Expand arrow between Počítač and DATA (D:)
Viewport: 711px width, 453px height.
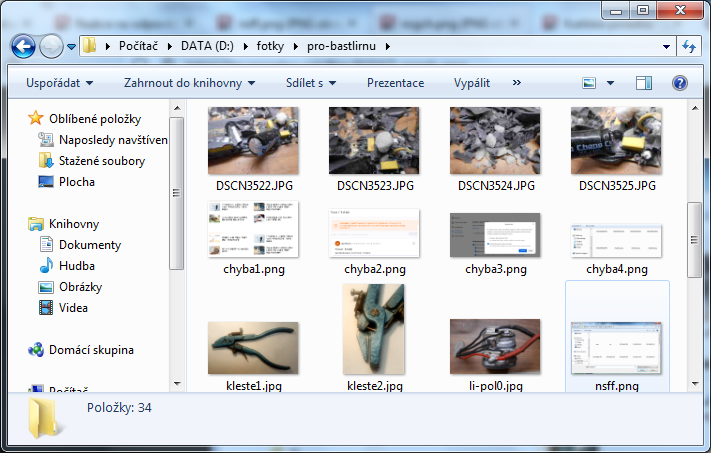[170, 46]
